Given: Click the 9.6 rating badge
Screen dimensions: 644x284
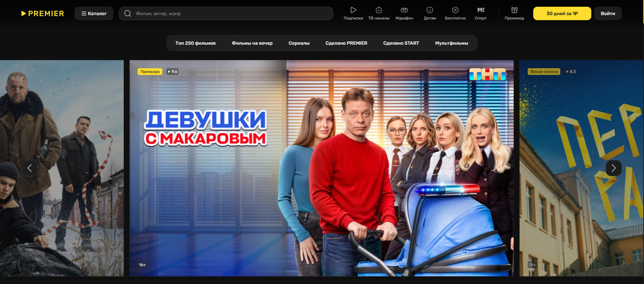Looking at the screenshot, I should (172, 72).
